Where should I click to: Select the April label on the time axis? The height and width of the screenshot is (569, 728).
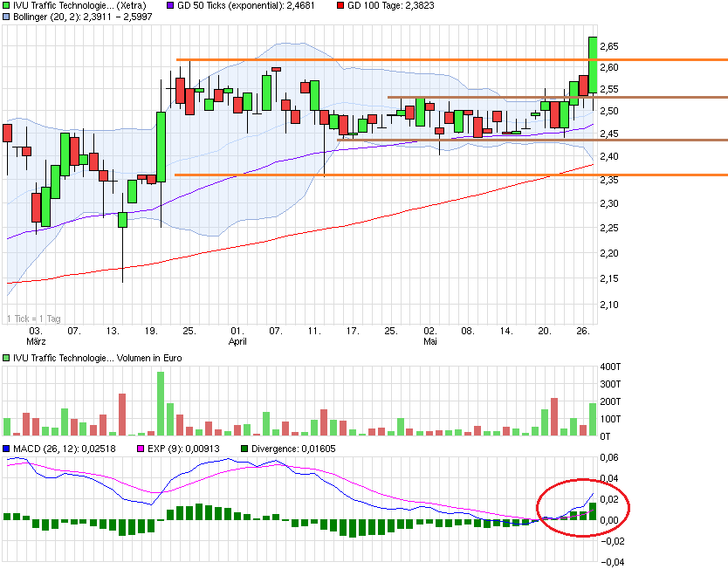click(236, 340)
